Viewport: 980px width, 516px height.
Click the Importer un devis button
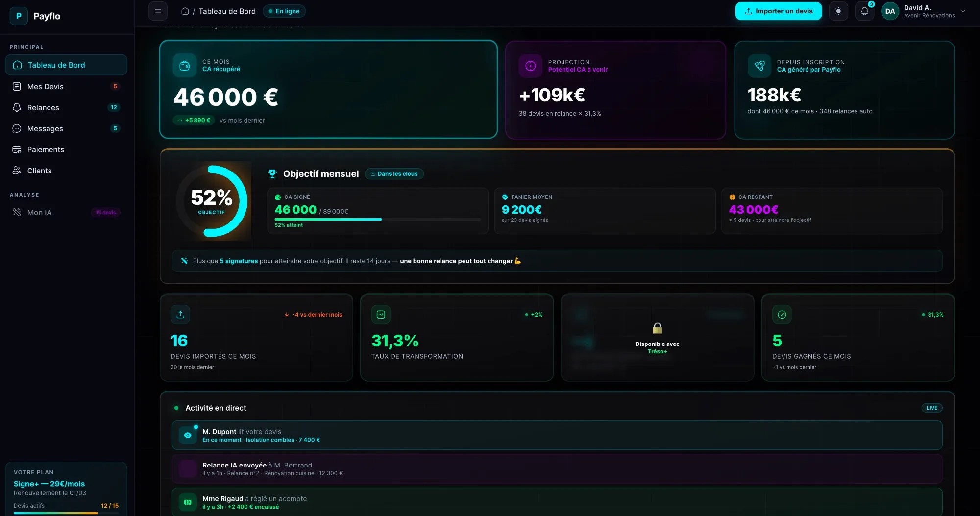click(x=779, y=11)
